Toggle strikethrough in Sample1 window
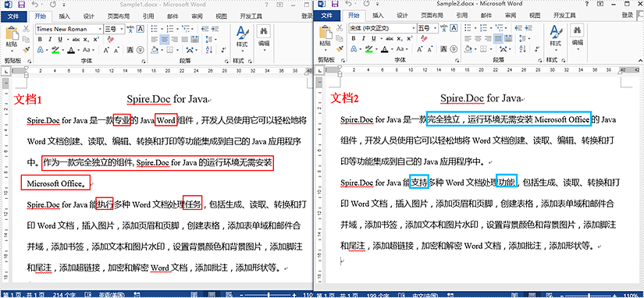 76,40
